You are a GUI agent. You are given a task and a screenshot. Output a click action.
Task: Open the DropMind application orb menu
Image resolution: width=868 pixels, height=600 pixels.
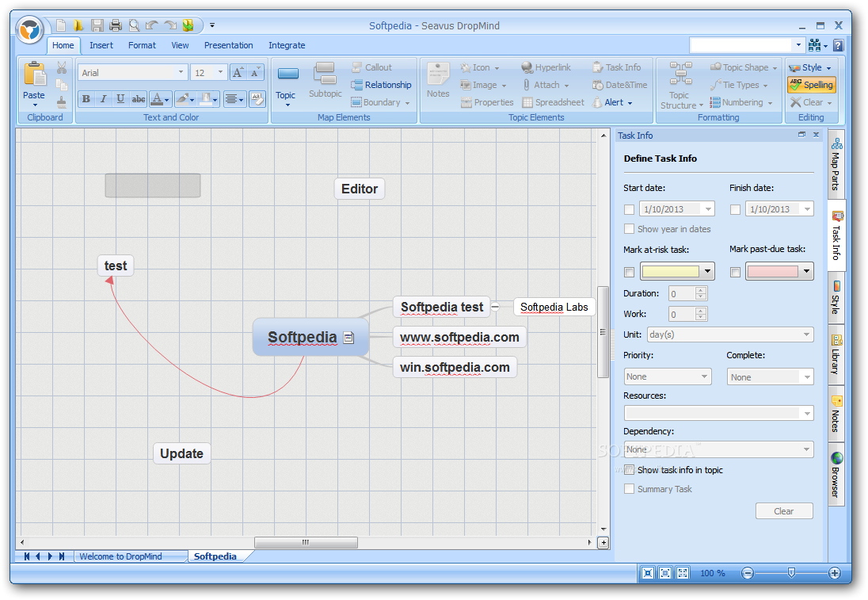[29, 29]
